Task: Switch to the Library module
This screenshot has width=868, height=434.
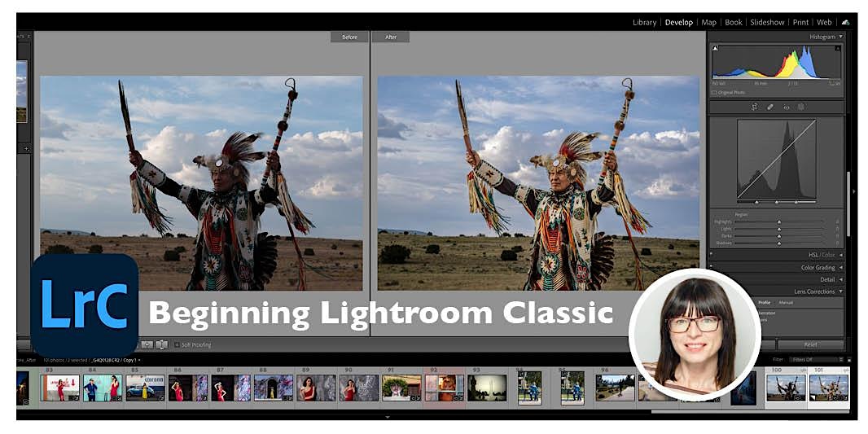Action: [x=644, y=23]
